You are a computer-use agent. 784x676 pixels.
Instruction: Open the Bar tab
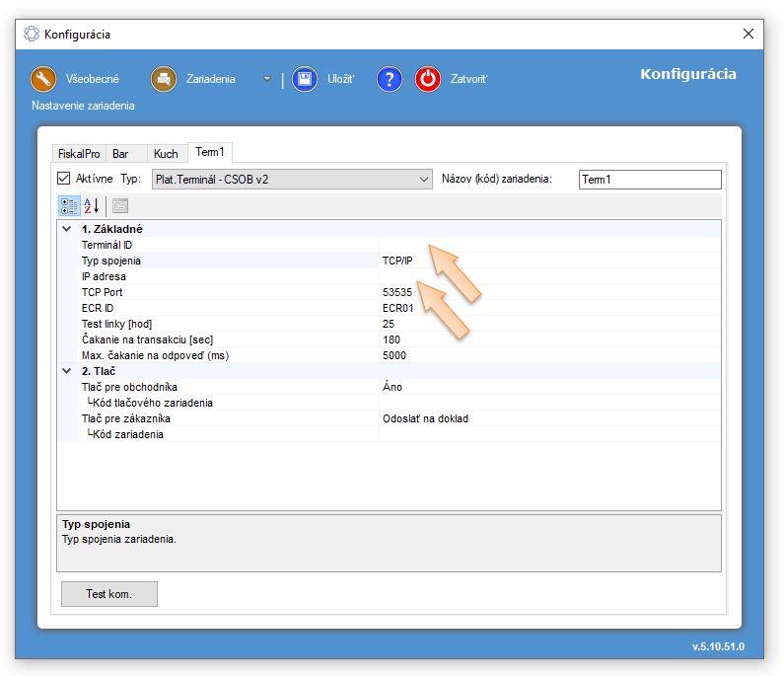tap(120, 153)
